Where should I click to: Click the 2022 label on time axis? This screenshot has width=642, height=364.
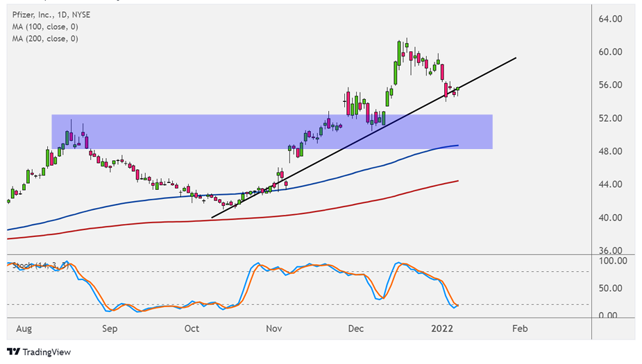442,329
